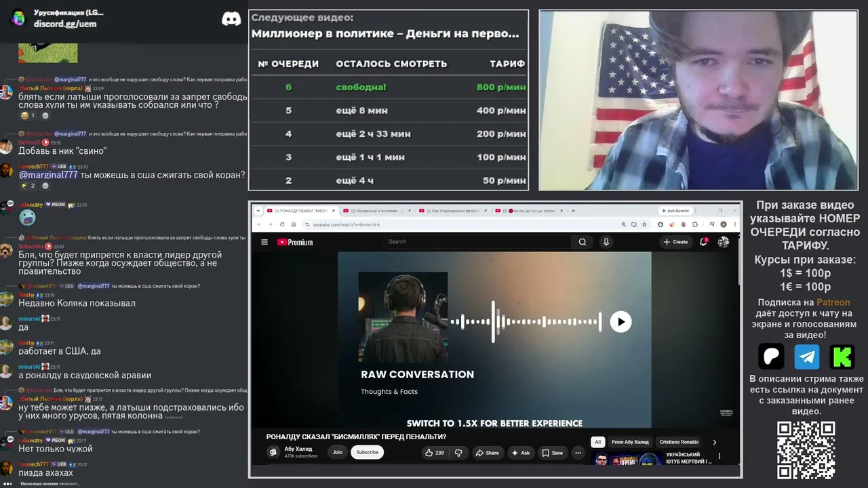Open options for the Український ютуб suggested video
Image resolution: width=868 pixels, height=488 pixels.
point(719,456)
